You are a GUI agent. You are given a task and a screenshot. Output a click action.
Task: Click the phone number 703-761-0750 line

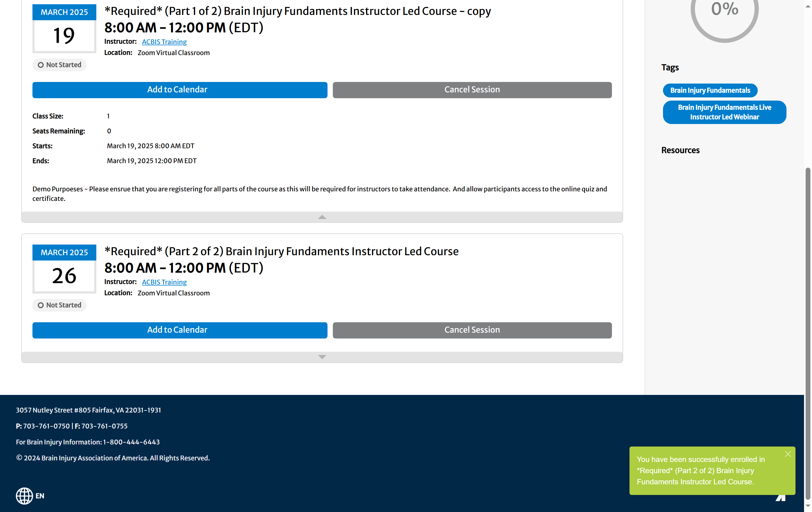(x=72, y=426)
